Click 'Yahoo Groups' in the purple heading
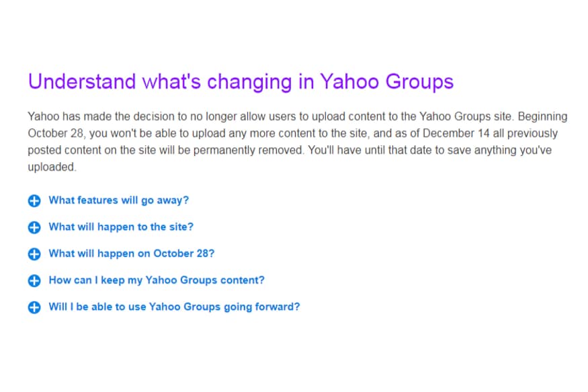 386,82
